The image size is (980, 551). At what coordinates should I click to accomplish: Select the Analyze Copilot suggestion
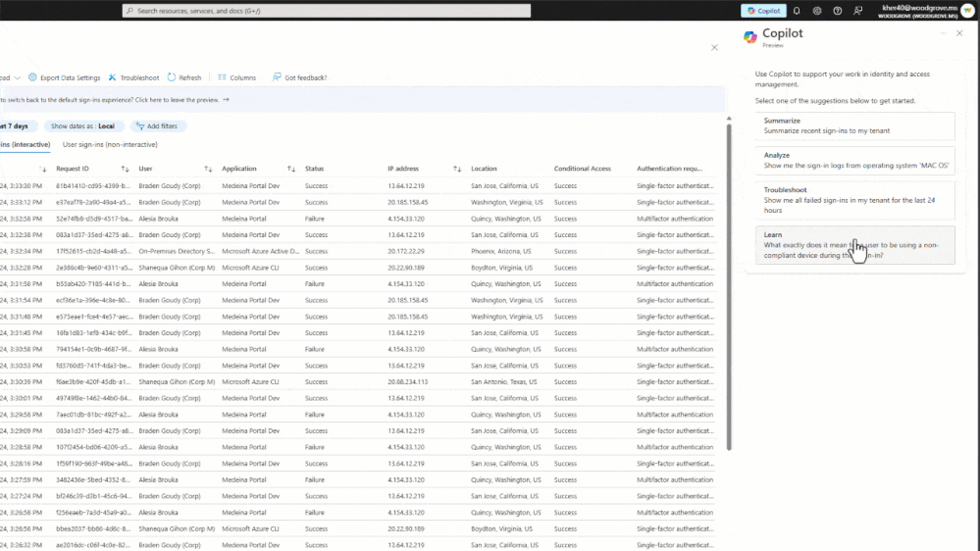coord(855,160)
